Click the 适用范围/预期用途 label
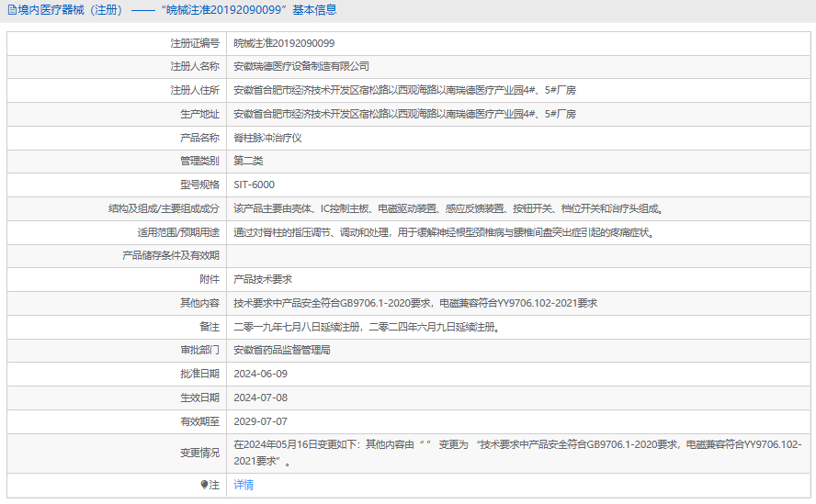Image resolution: width=816 pixels, height=504 pixels. click(x=178, y=232)
